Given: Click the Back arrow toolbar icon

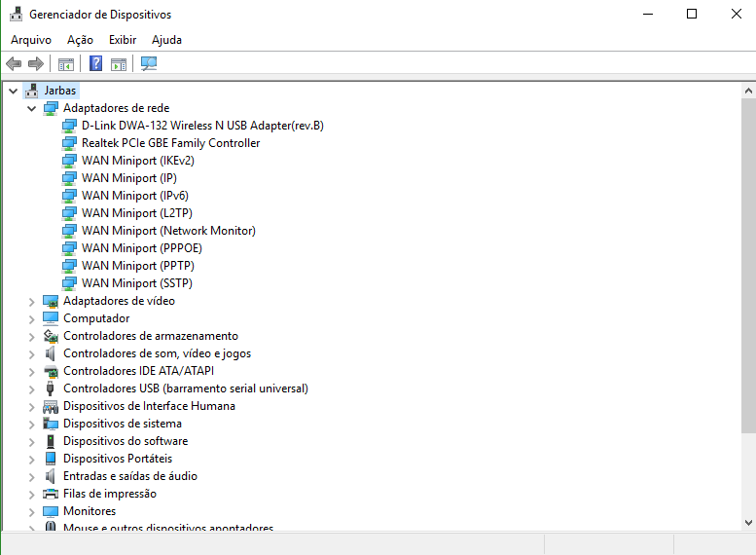Looking at the screenshot, I should click(x=14, y=63).
